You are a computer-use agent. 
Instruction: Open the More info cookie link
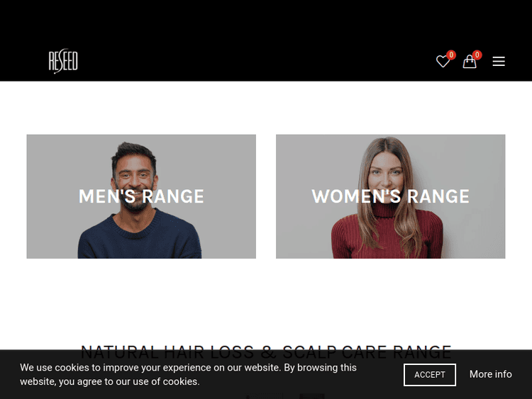(491, 374)
